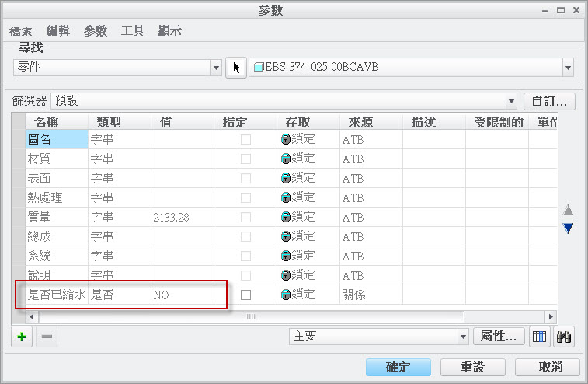The height and width of the screenshot is (384, 588).
Task: Click the horizontal scrollbar thumb
Action: point(251,317)
